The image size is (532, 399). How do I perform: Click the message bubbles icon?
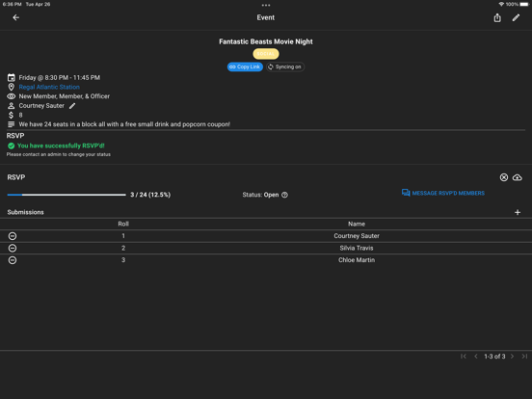406,193
